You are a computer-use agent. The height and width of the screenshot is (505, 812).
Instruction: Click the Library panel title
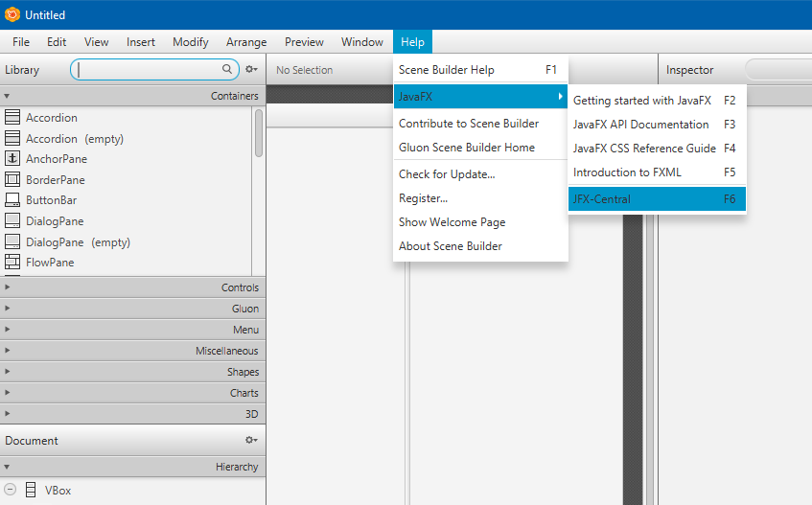point(22,70)
